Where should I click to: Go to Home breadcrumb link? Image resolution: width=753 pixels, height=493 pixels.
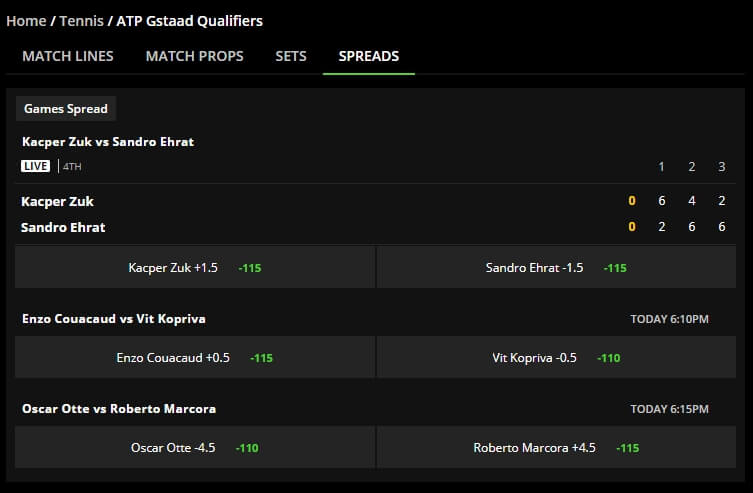26,21
